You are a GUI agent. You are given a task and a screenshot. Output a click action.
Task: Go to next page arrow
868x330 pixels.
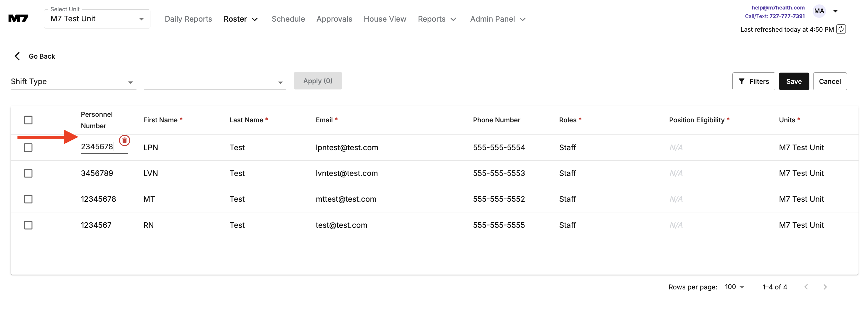point(825,287)
